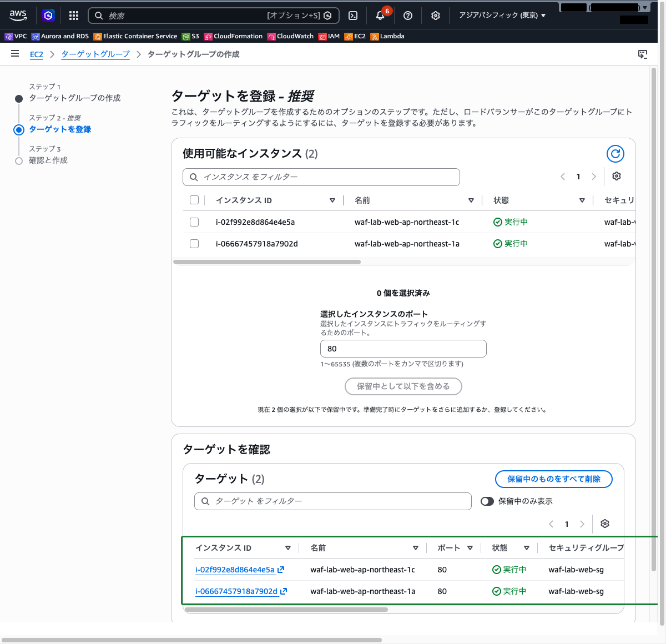666x644 pixels.
Task: Open the IAM bookmark shortcut
Action: coord(329,36)
